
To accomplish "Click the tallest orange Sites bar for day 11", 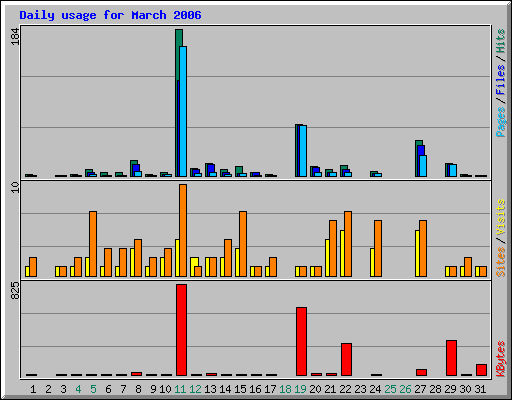I will tap(183, 230).
